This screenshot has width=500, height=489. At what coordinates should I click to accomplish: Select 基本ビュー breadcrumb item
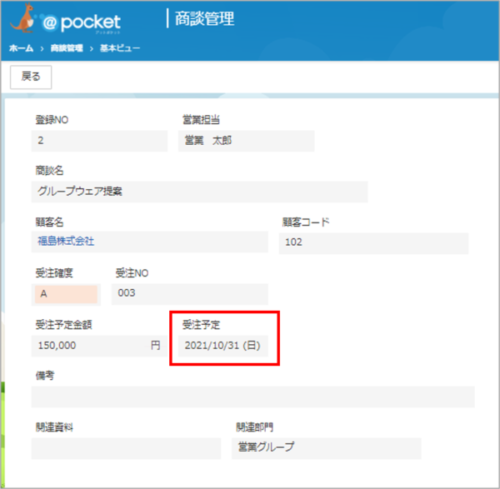point(120,48)
